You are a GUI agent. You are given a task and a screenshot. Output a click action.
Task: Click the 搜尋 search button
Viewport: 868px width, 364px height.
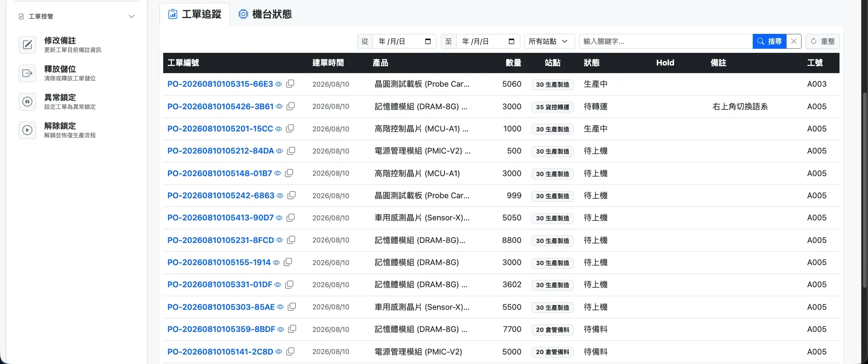(x=769, y=42)
